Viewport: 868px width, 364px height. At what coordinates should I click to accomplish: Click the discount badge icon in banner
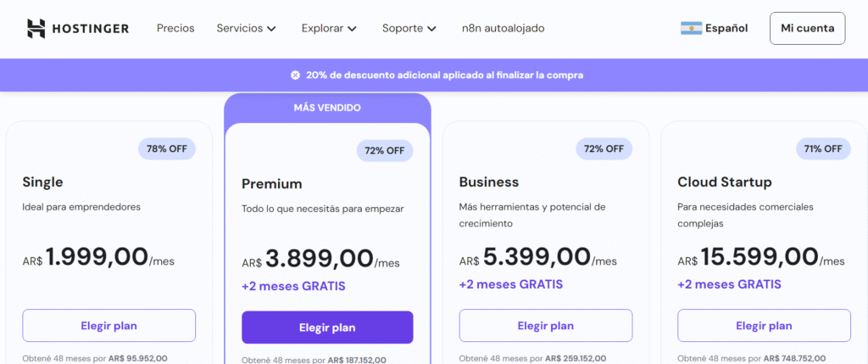point(295,75)
